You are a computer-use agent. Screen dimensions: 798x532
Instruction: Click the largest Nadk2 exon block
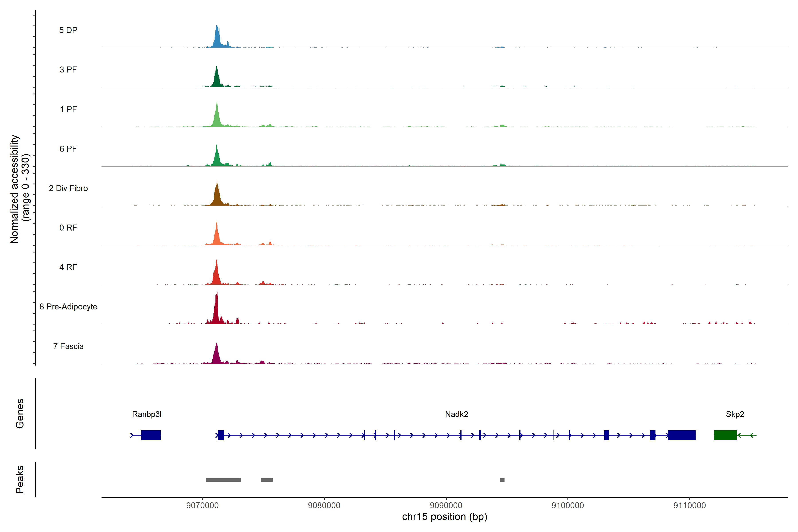coord(682,435)
